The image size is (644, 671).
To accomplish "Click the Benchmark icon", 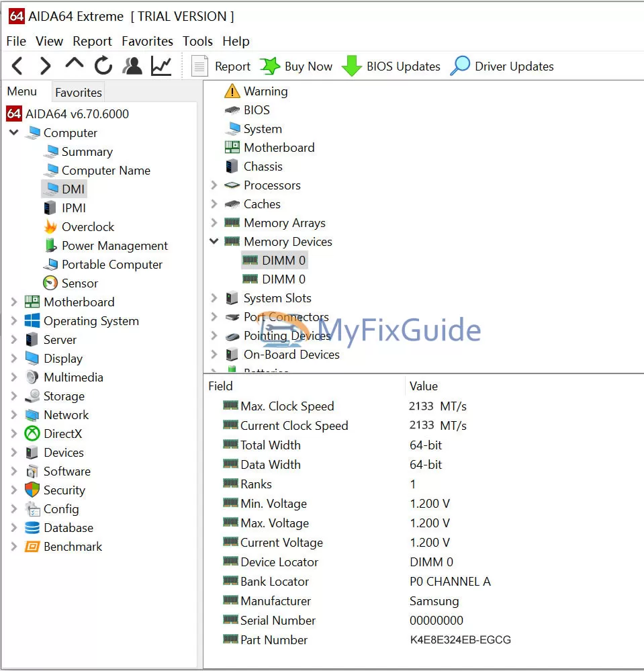I will (x=32, y=547).
